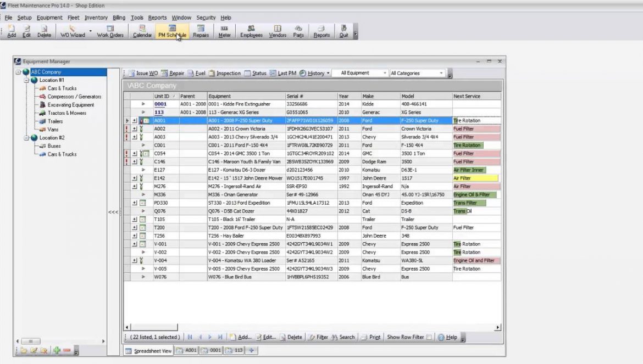Select Excavating Equipment in the tree
The width and height of the screenshot is (643, 364).
point(70,105)
